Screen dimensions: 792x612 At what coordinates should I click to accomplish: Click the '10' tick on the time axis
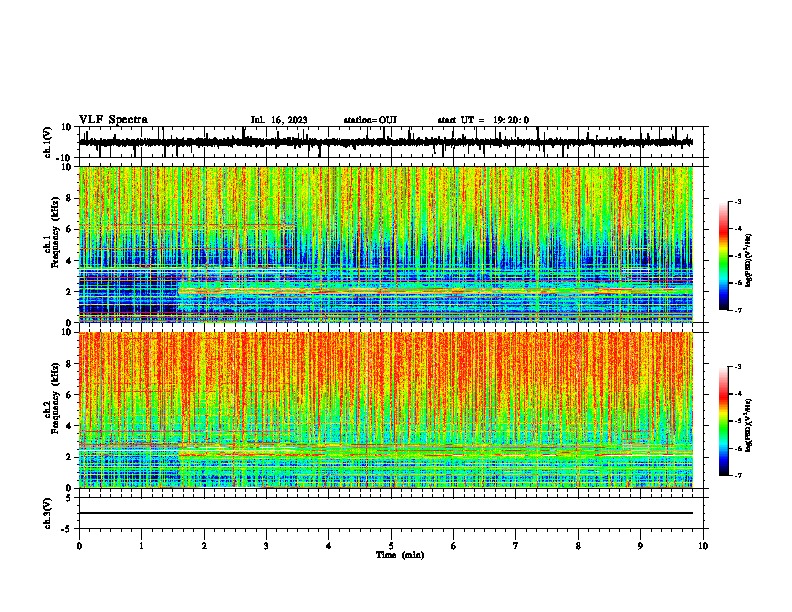point(703,546)
